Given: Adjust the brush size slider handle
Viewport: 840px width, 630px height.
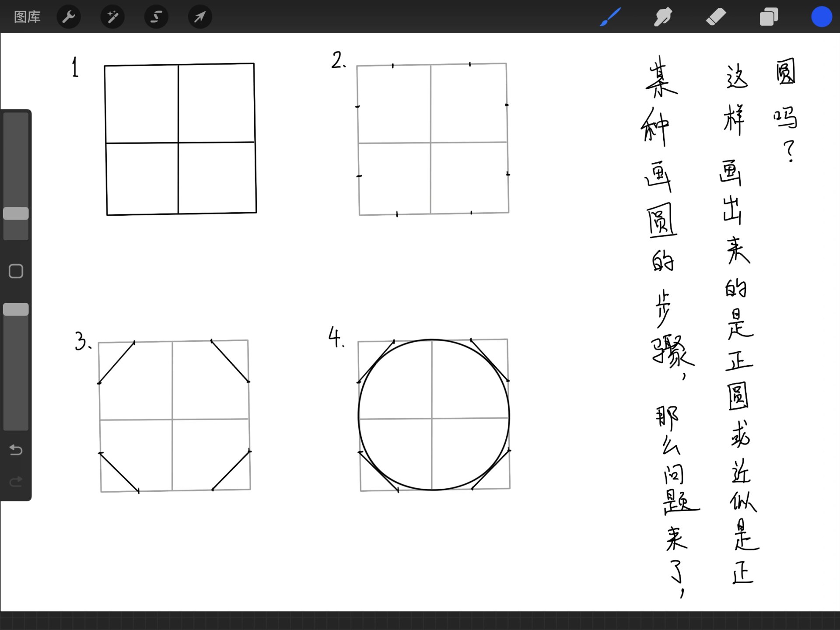Looking at the screenshot, I should point(16,213).
